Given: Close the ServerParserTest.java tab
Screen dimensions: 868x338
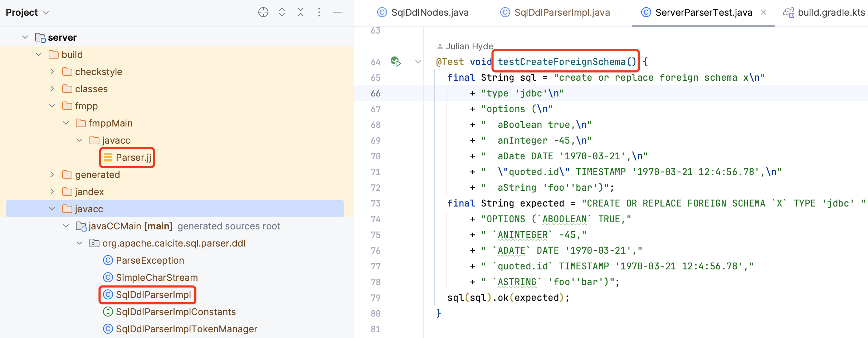Looking at the screenshot, I should tap(764, 12).
